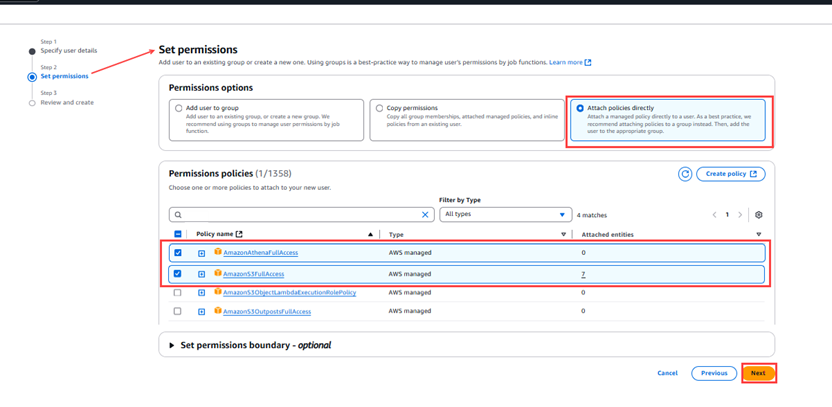Open the Filter by Type dropdown
The image size is (832, 407).
click(x=505, y=215)
